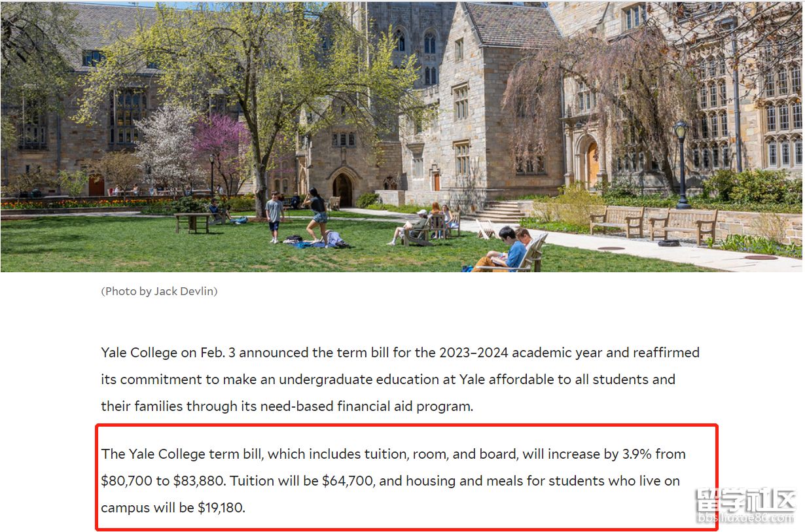Click the "Photo by Jack Devlin" caption
Viewport: 805px width, 532px height.
coord(159,292)
